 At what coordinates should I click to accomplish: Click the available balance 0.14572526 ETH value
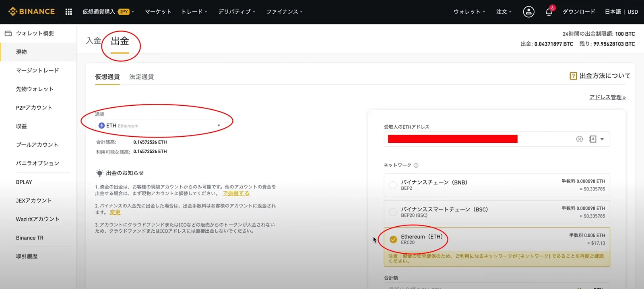(150, 152)
